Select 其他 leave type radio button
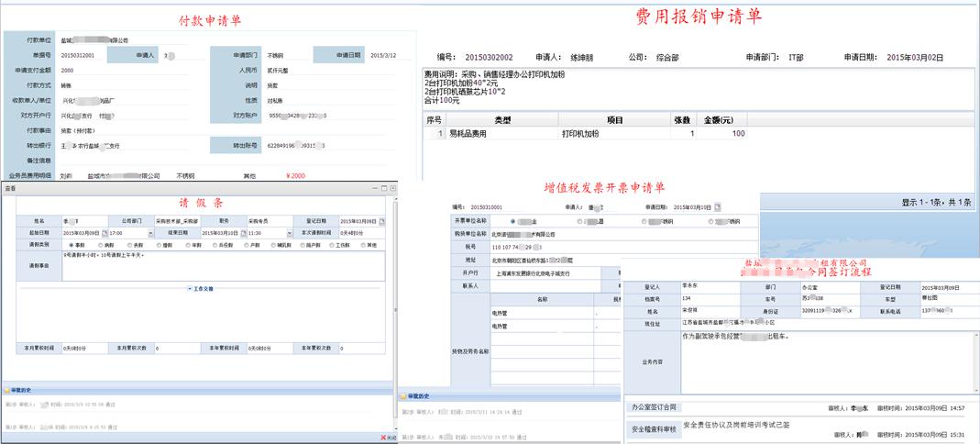Viewport: 980px width, 444px height. (x=364, y=245)
